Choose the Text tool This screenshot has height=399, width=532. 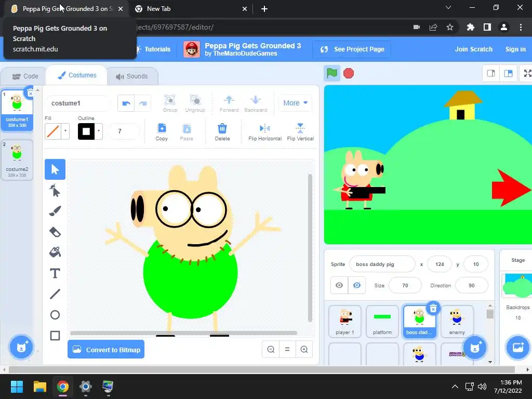click(55, 273)
